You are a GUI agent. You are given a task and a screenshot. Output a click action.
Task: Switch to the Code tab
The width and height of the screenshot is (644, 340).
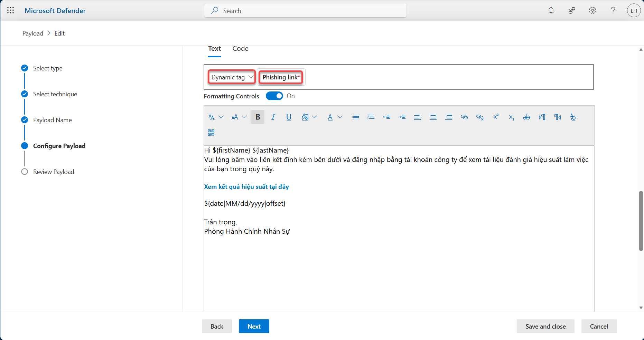240,49
